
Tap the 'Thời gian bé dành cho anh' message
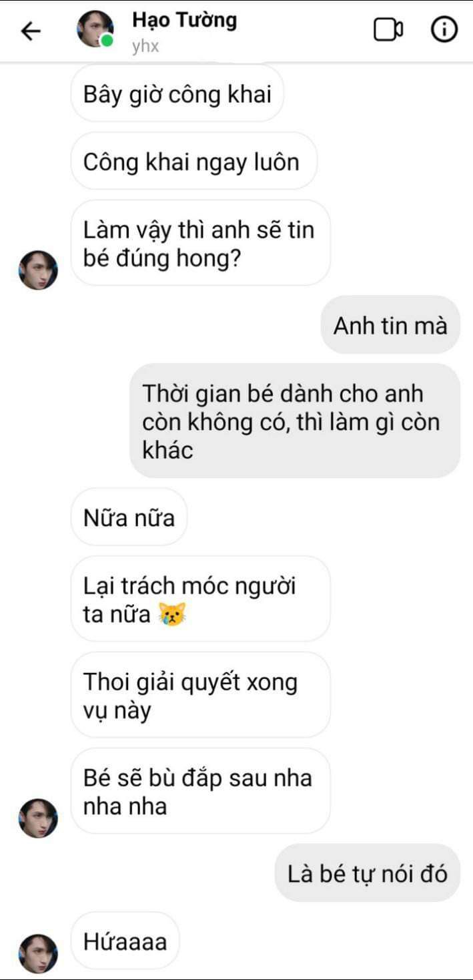click(x=295, y=421)
